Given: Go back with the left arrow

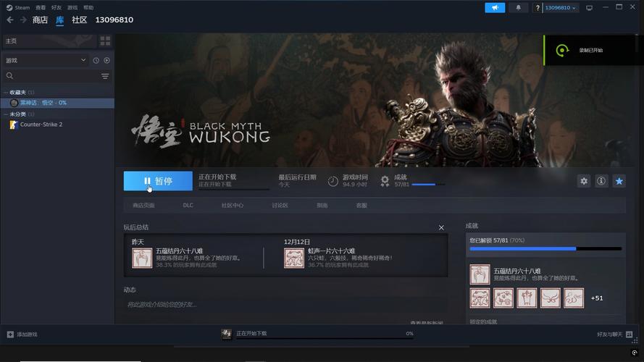Looking at the screenshot, I should click(x=10, y=20).
